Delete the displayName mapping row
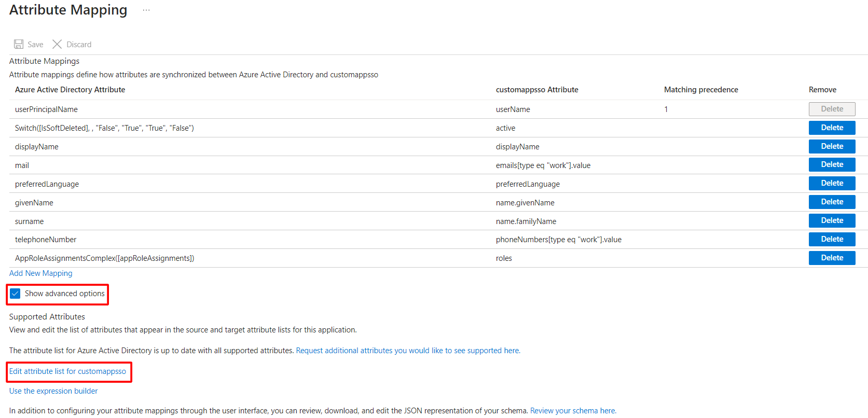This screenshot has height=418, width=868. click(831, 147)
